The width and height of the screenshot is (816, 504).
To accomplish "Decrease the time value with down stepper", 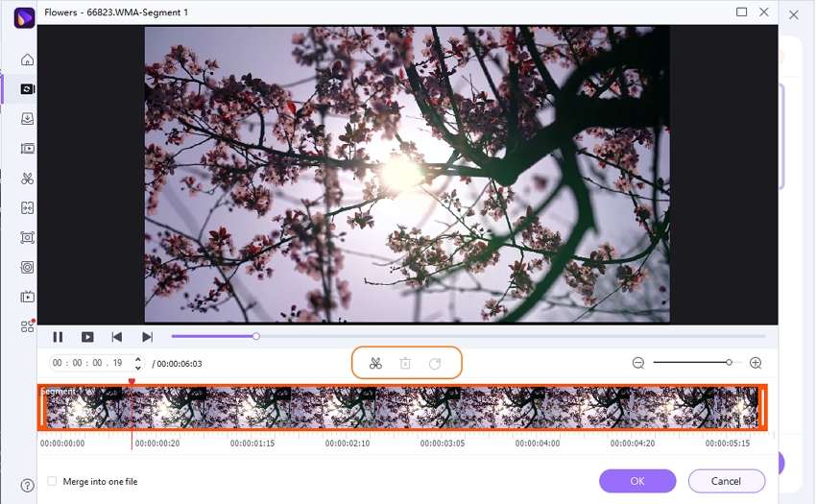I will pos(138,368).
